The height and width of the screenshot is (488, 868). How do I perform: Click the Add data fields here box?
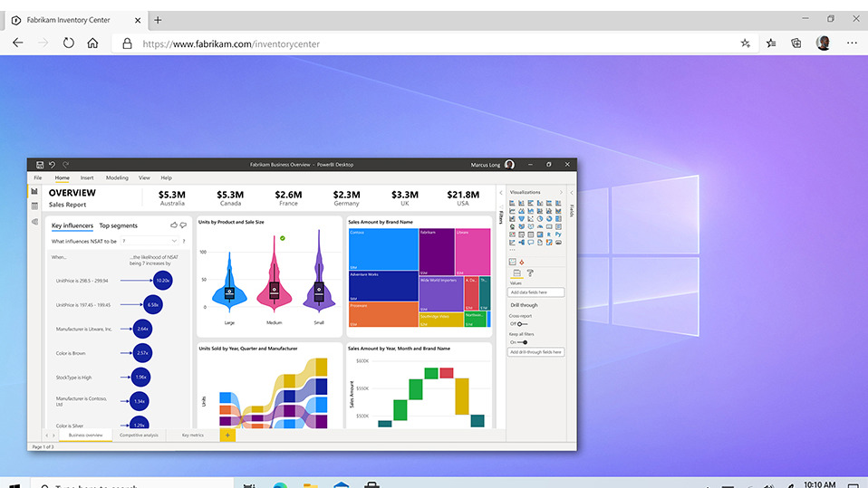click(535, 292)
